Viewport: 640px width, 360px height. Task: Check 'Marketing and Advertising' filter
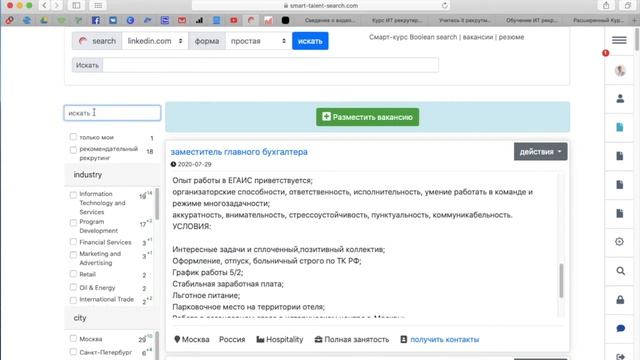point(73,255)
